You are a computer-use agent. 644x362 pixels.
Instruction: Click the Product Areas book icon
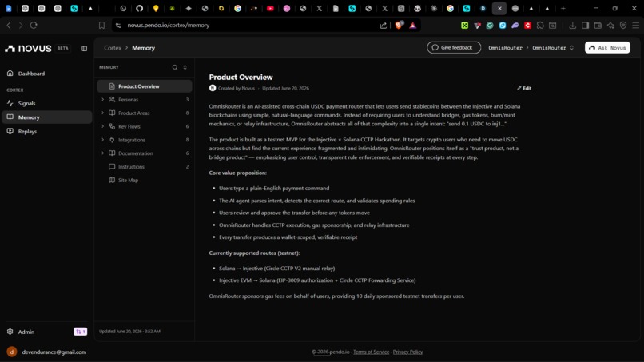(112, 113)
